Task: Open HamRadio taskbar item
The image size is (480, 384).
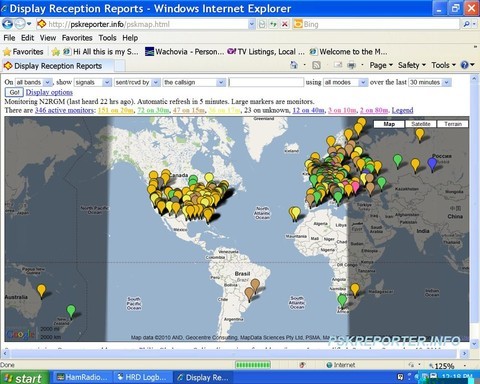Action: (82, 377)
